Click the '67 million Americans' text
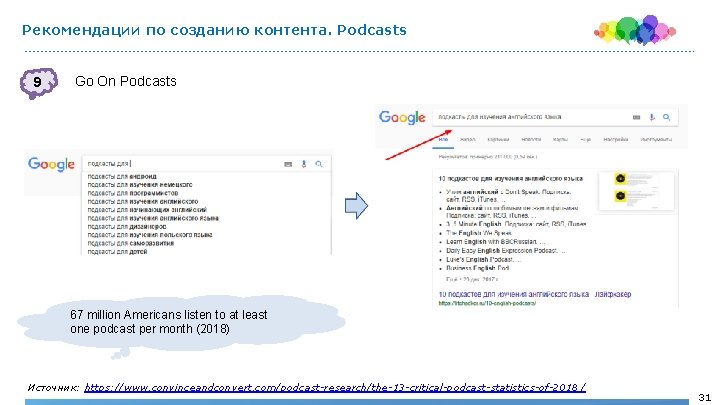720x405 pixels. click(x=169, y=322)
